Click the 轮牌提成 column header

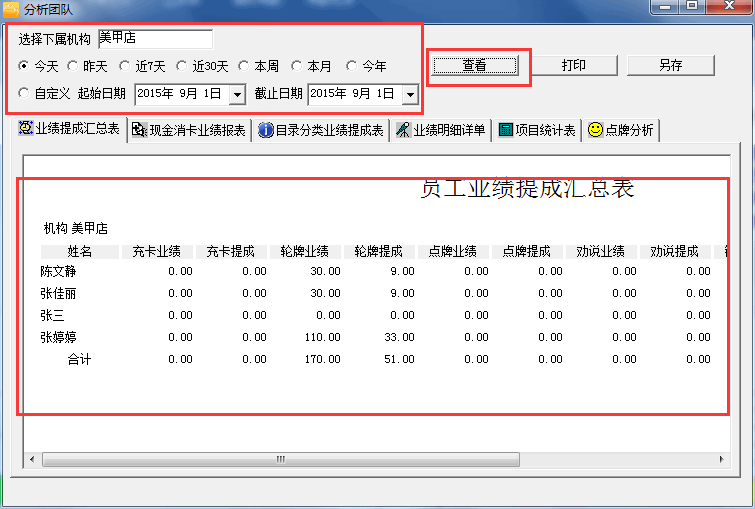pos(379,251)
